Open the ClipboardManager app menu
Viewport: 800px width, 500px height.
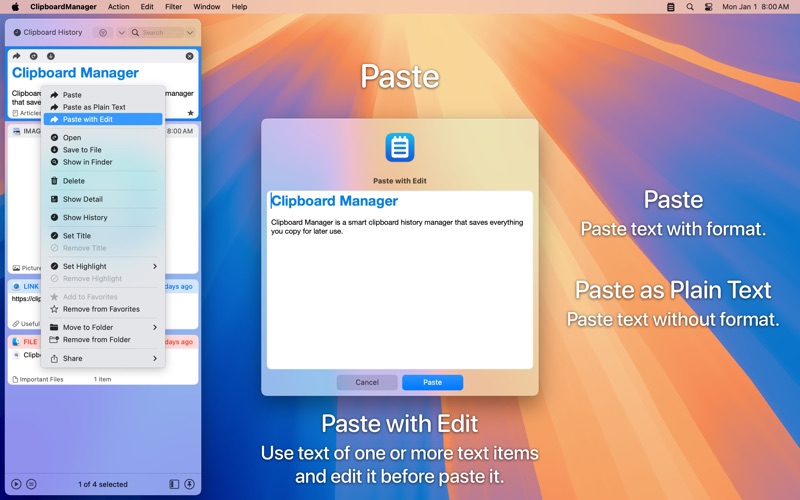[x=63, y=7]
